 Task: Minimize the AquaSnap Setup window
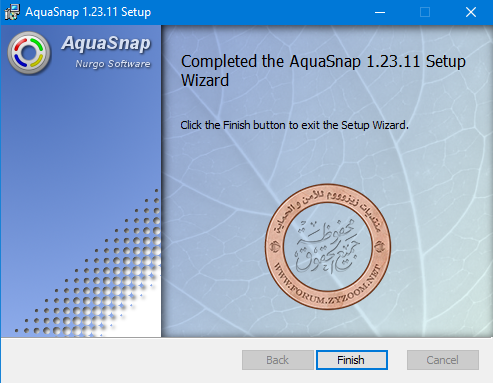tap(380, 12)
